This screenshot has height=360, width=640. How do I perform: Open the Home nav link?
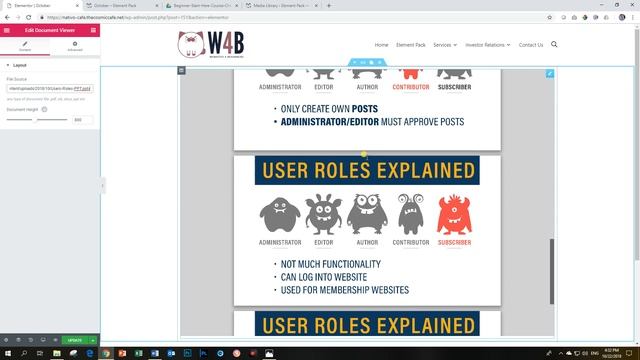tap(382, 45)
